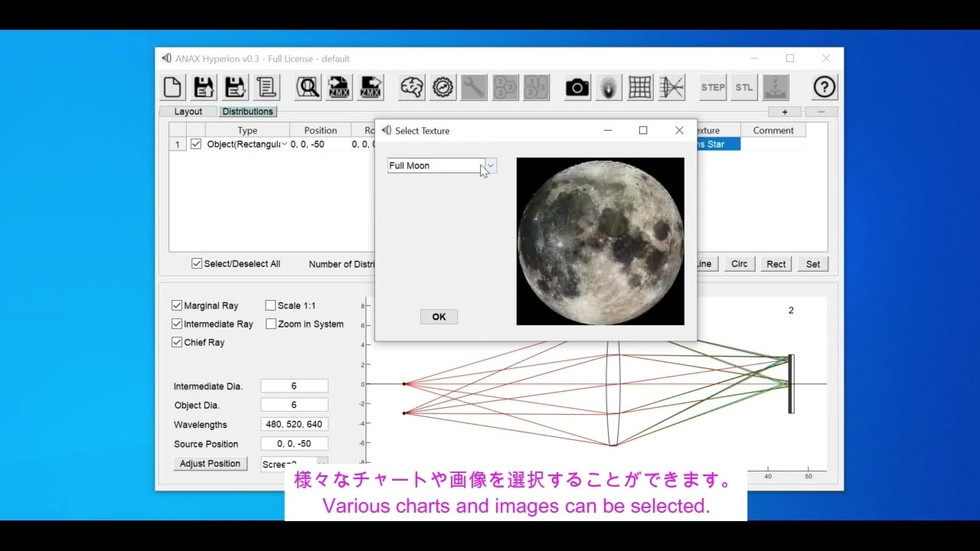
Task: Click the spot diagram burst icon
Action: point(609,87)
